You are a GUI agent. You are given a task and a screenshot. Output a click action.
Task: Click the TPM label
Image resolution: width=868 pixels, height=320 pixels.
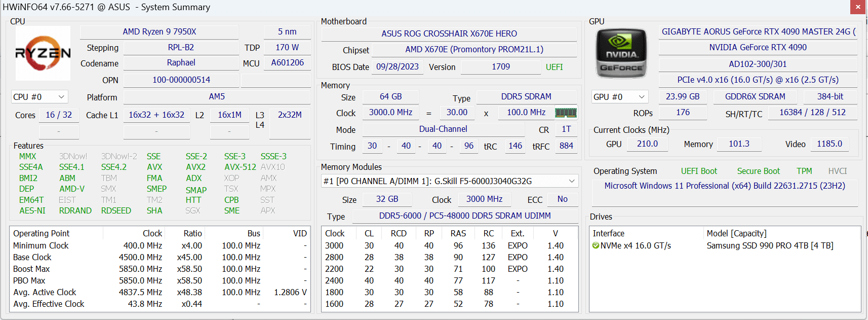[x=804, y=171]
